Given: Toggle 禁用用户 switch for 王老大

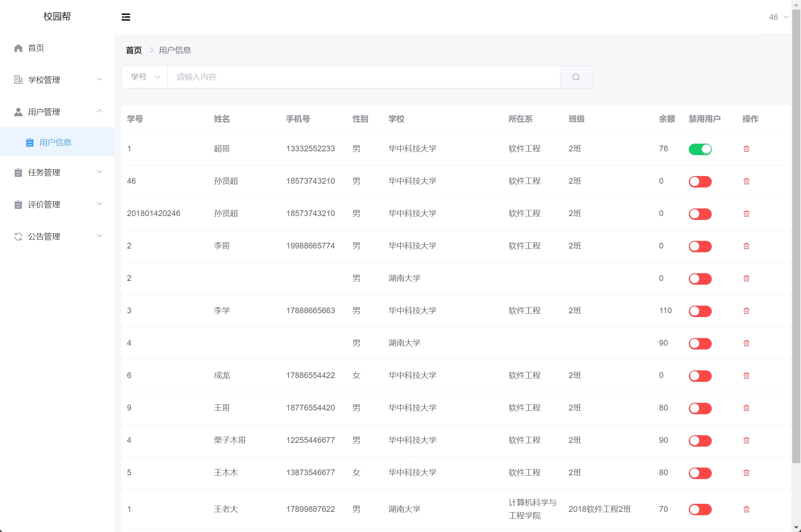Looking at the screenshot, I should pos(700,510).
